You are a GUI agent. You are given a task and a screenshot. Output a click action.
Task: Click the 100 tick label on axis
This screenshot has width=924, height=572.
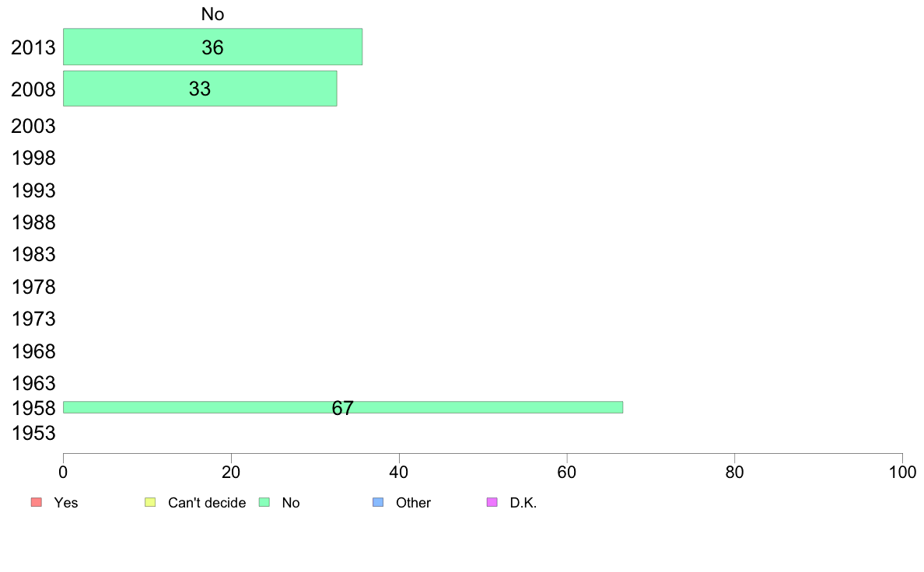click(902, 472)
